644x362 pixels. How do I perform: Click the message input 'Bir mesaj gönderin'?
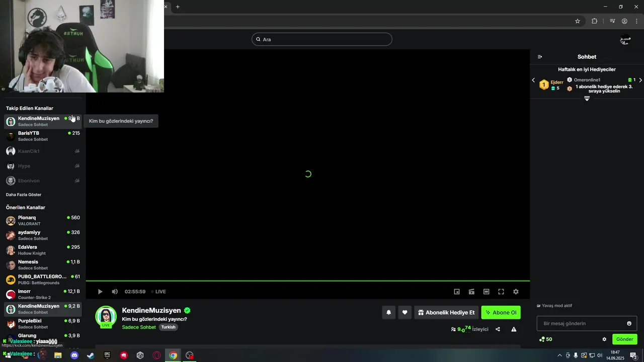(587, 323)
